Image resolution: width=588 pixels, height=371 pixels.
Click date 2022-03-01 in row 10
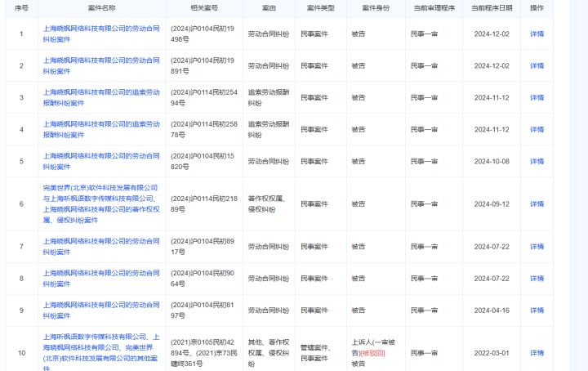pos(492,353)
